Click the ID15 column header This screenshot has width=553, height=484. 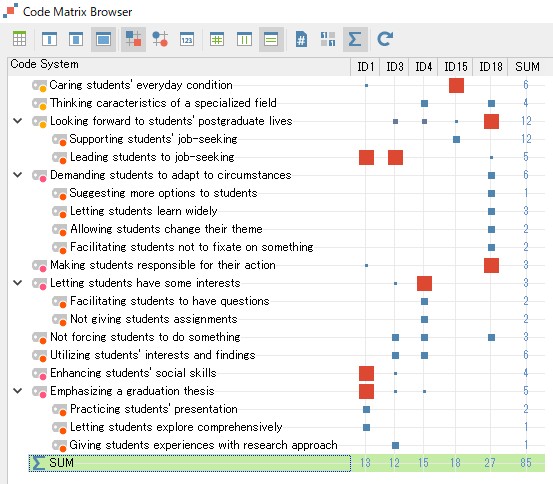pyautogui.click(x=455, y=66)
